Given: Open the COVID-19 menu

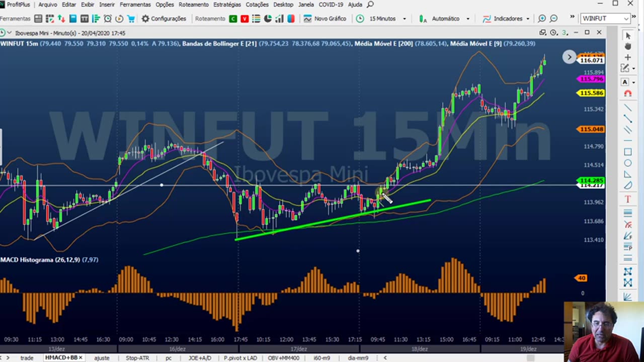Looking at the screenshot, I should tap(331, 5).
